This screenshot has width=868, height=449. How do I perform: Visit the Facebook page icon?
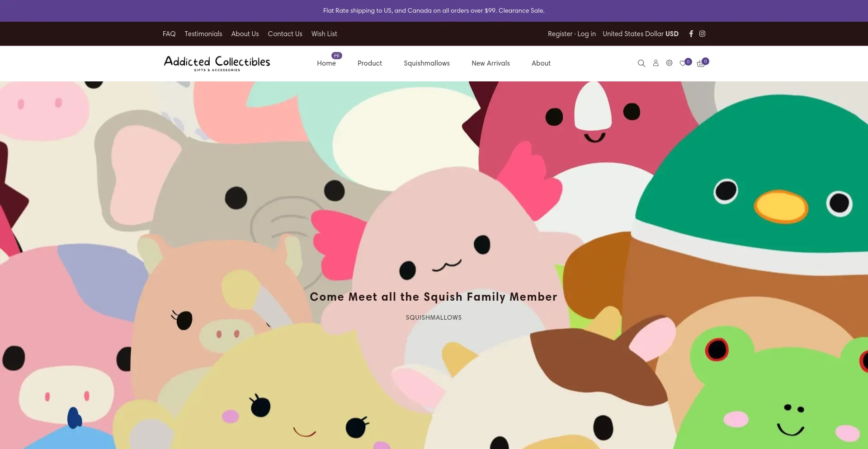tap(691, 34)
